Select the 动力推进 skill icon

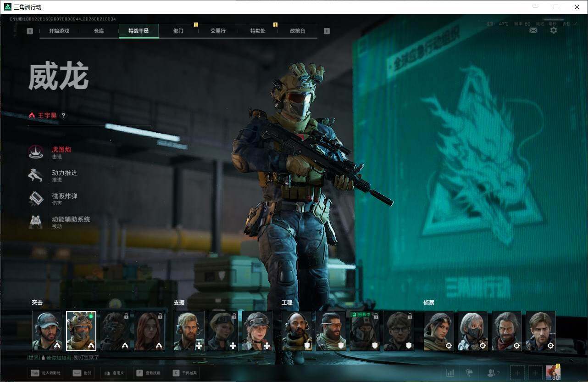[x=36, y=176]
